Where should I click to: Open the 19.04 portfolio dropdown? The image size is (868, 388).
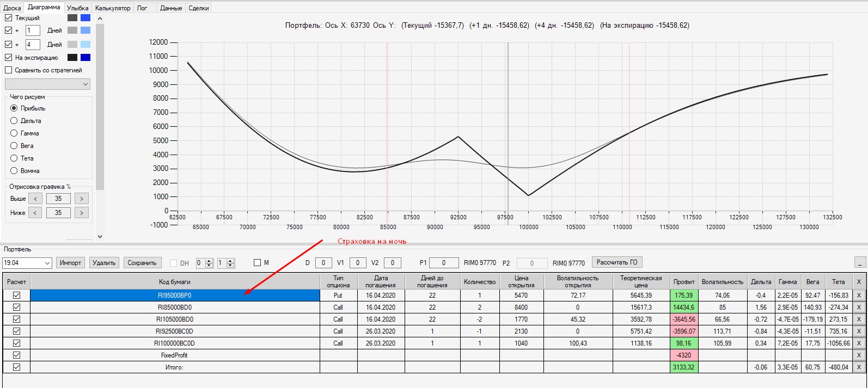pyautogui.click(x=27, y=263)
